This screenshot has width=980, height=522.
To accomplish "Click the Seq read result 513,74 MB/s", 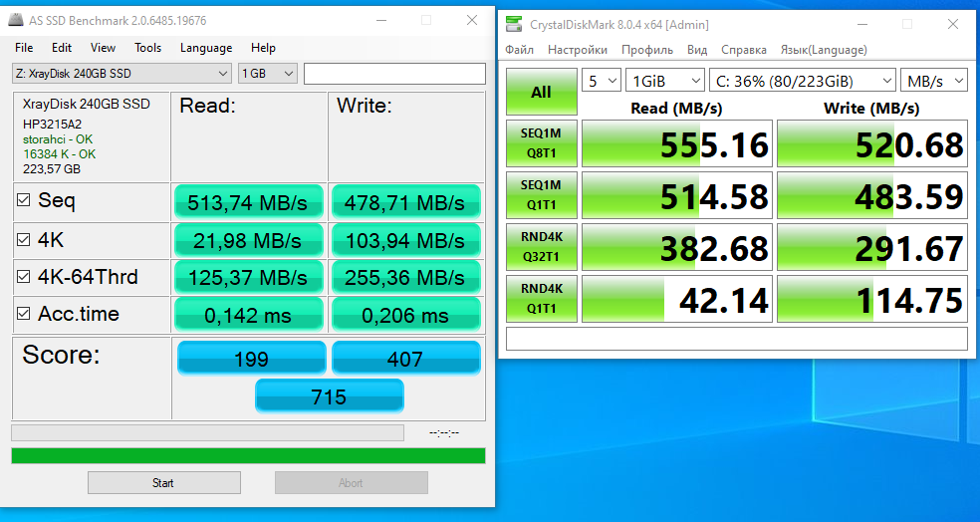I will 248,202.
